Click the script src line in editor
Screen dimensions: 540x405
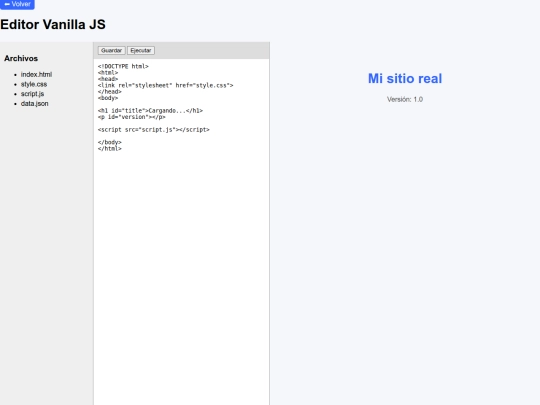[154, 129]
